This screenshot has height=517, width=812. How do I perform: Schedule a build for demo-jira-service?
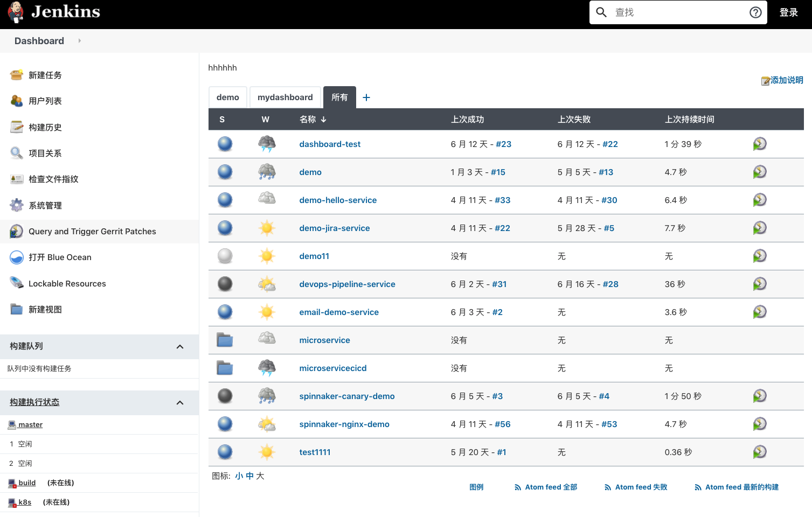[x=760, y=228]
